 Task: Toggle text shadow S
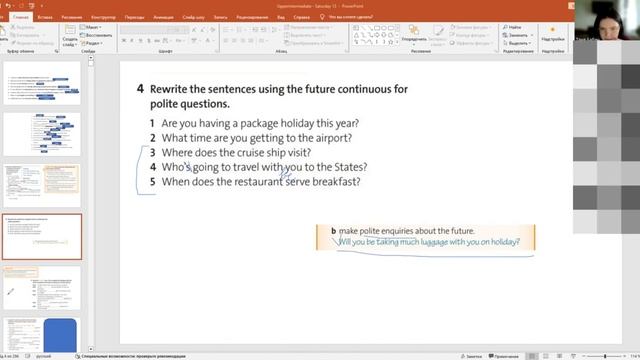tap(149, 41)
